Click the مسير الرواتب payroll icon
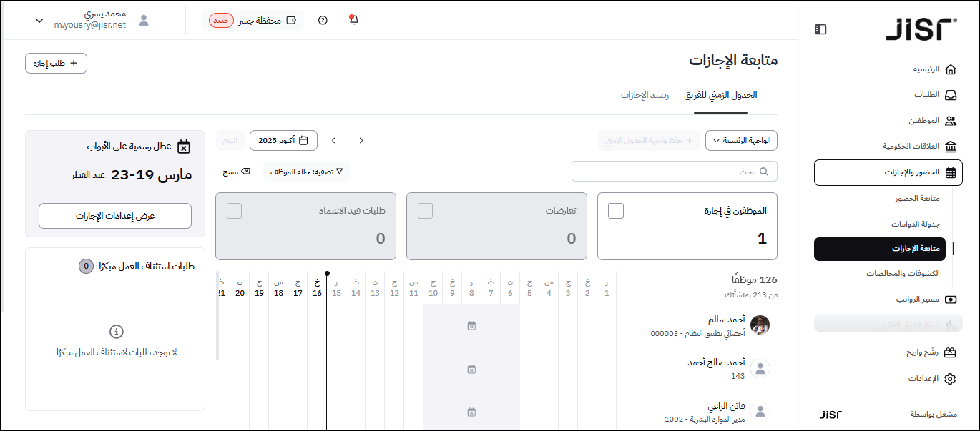Screen dimensions: 980x431 point(950,299)
